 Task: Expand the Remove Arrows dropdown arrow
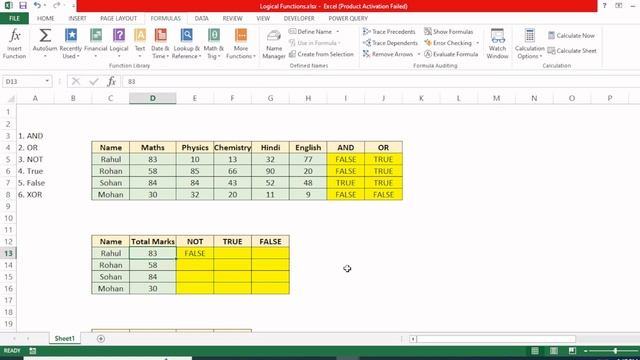point(418,54)
